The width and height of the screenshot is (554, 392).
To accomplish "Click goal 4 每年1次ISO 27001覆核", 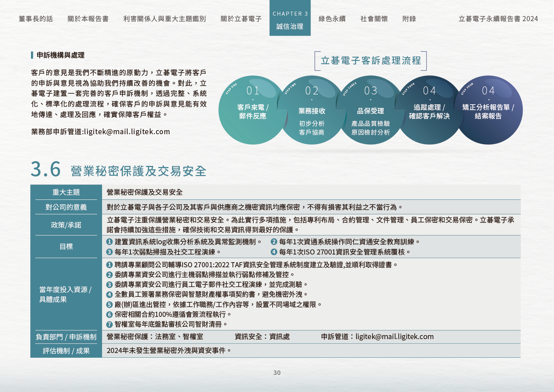I will (x=341, y=252).
